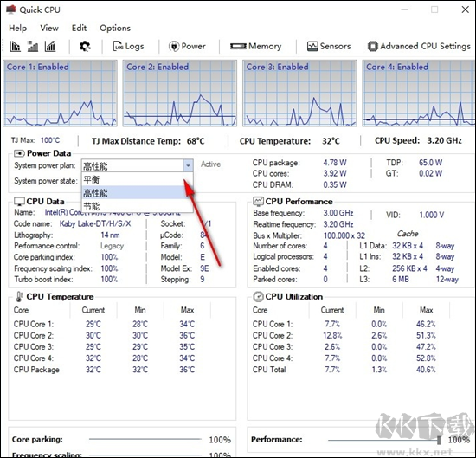The image size is (476, 458).
Task: Open the Logs toolbar button
Action: click(128, 46)
